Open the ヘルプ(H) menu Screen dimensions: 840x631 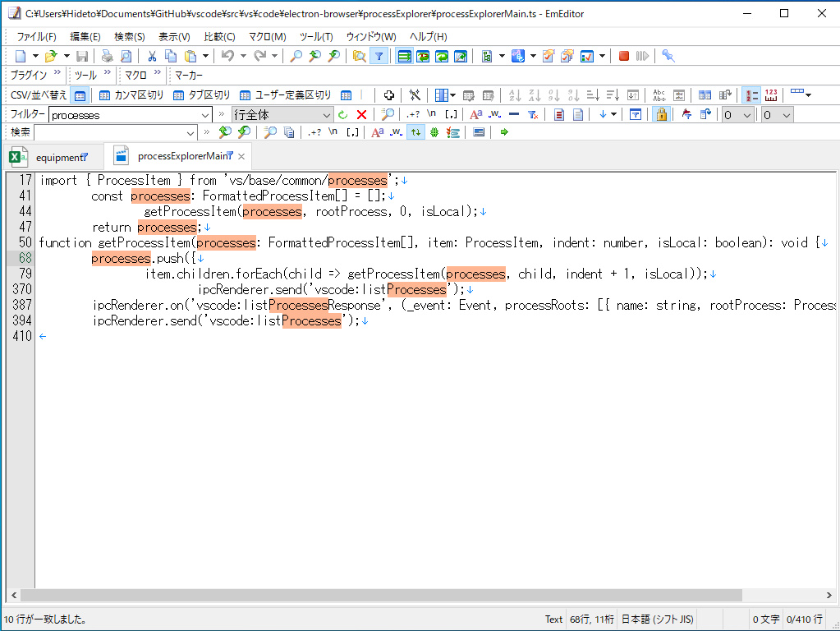pos(428,36)
